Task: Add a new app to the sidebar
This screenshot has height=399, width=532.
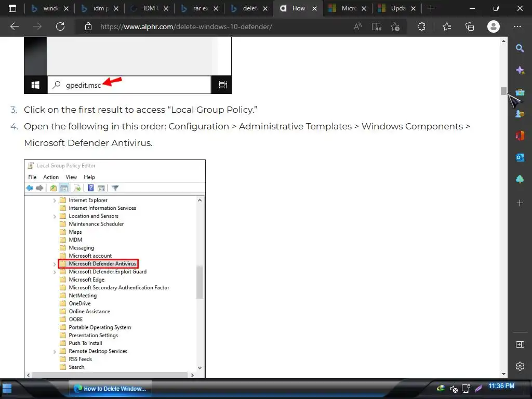Action: (520, 203)
